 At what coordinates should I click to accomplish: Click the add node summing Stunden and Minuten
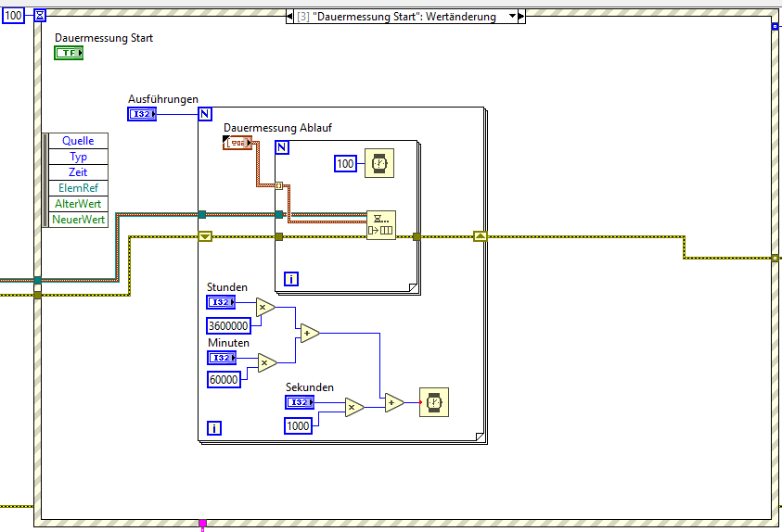pyautogui.click(x=309, y=333)
